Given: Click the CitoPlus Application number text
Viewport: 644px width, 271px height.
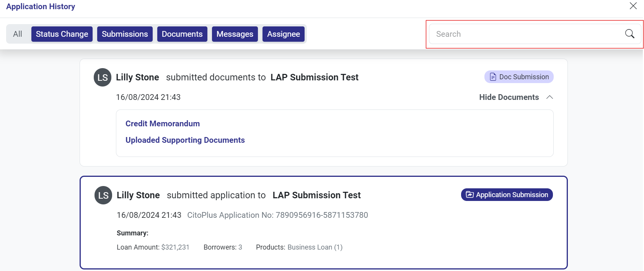Looking at the screenshot, I should tap(277, 215).
